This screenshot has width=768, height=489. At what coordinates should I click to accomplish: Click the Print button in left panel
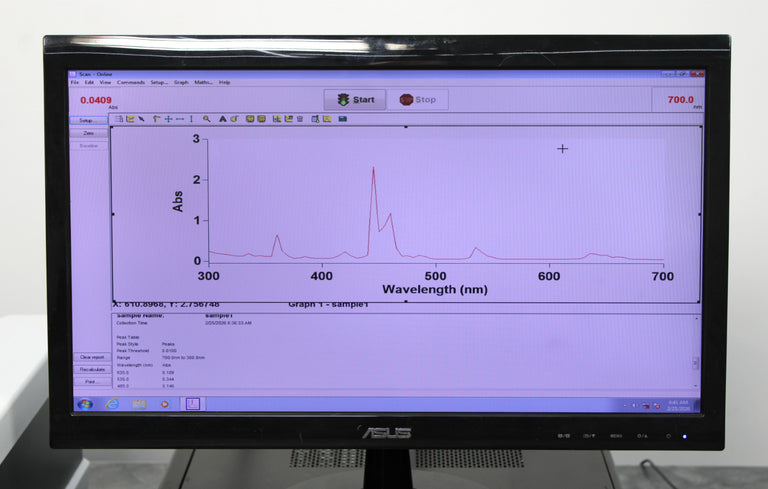92,382
